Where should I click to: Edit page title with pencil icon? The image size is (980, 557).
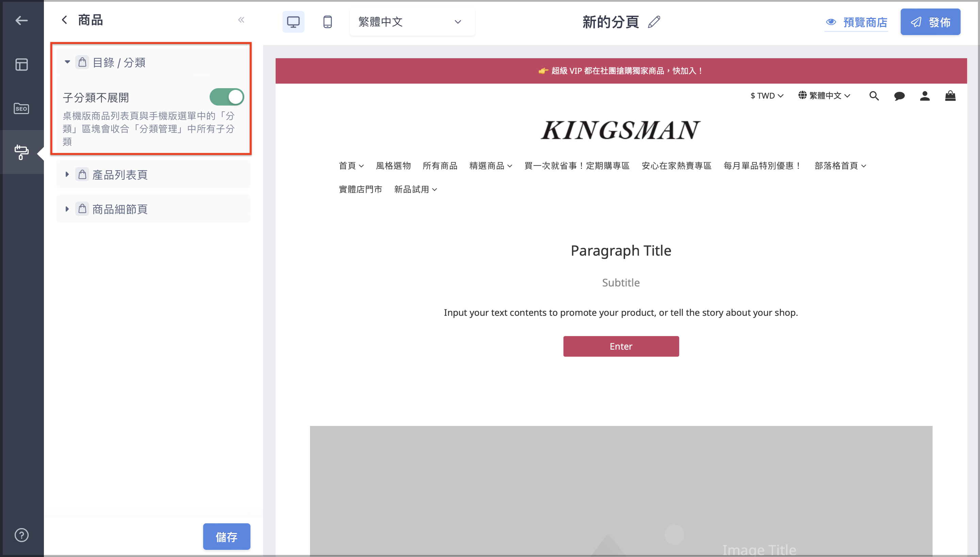pyautogui.click(x=654, y=22)
